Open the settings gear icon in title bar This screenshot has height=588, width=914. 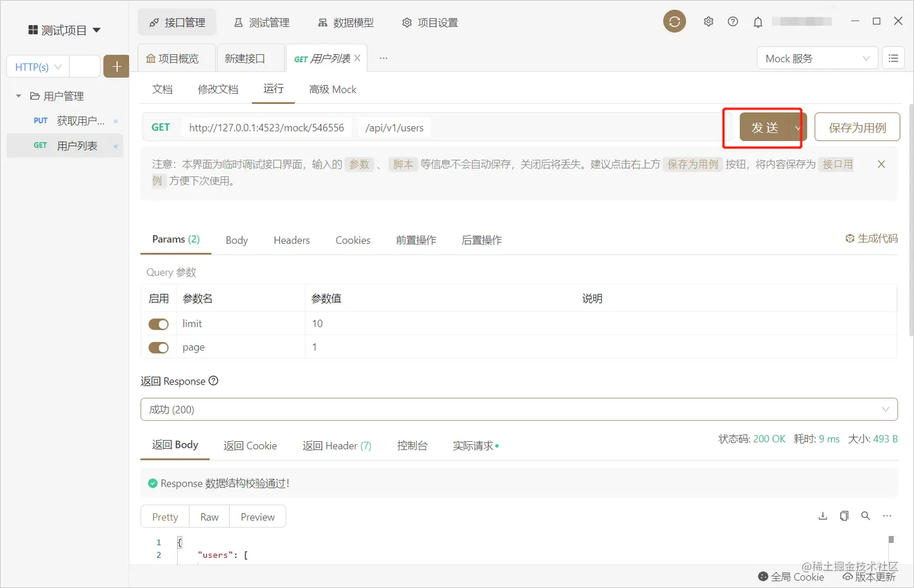[x=708, y=22]
